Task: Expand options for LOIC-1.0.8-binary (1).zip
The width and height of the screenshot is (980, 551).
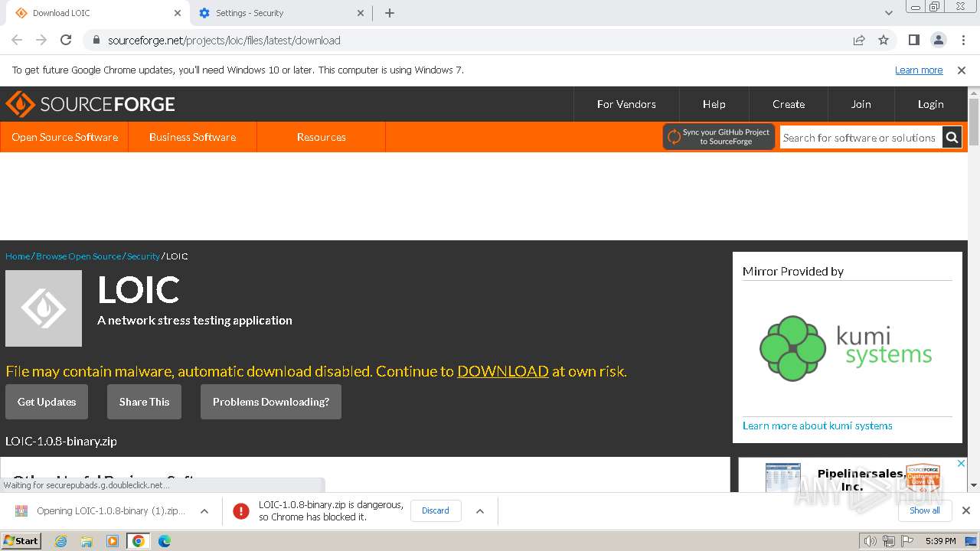Action: click(204, 511)
